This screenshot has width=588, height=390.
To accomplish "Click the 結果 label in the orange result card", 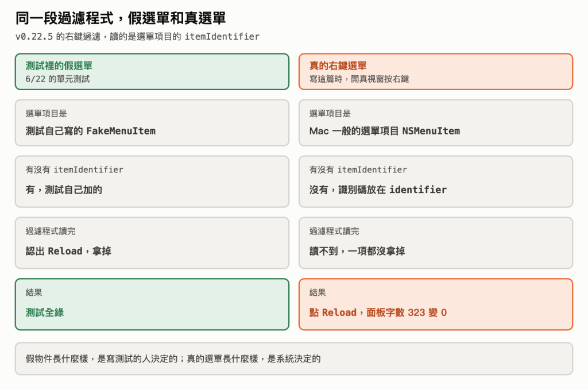I will pyautogui.click(x=318, y=292).
